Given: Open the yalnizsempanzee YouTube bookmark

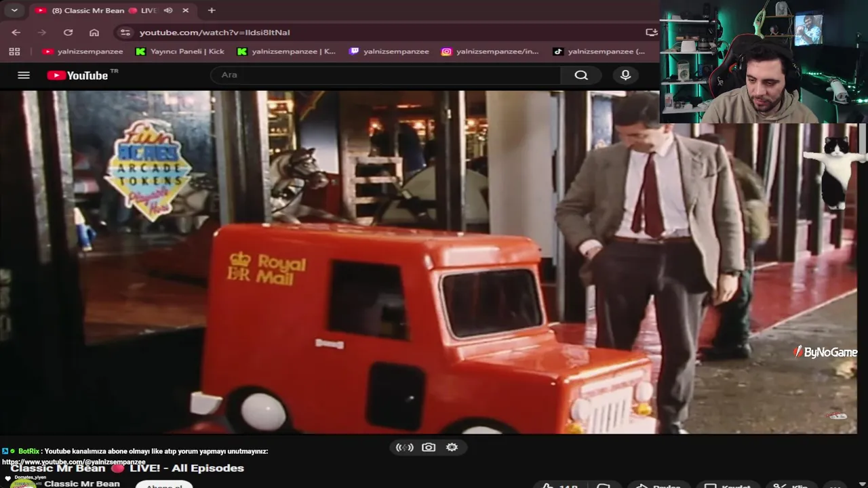Looking at the screenshot, I should tap(83, 52).
